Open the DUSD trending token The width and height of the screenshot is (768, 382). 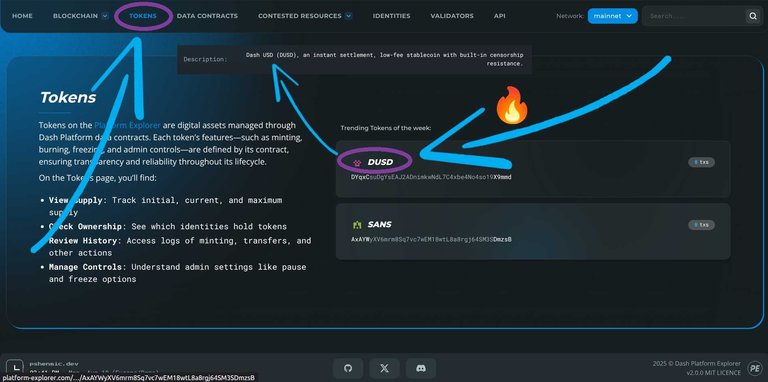(x=533, y=169)
